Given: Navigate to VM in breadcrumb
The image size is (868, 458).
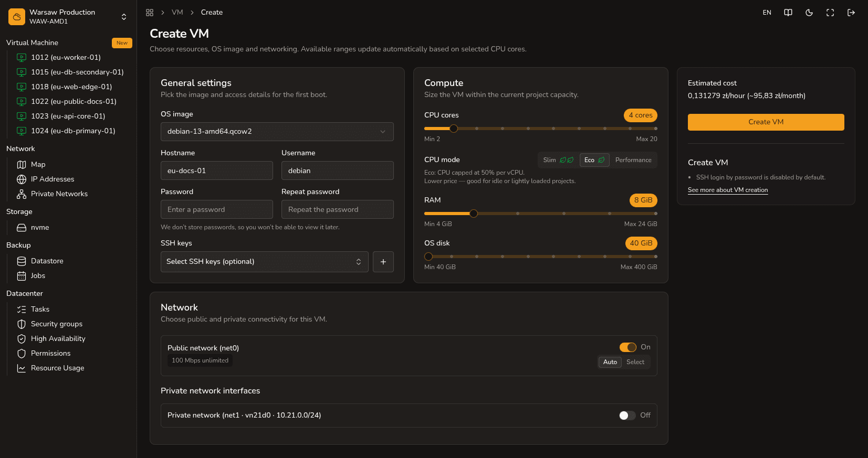Looking at the screenshot, I should [x=177, y=12].
